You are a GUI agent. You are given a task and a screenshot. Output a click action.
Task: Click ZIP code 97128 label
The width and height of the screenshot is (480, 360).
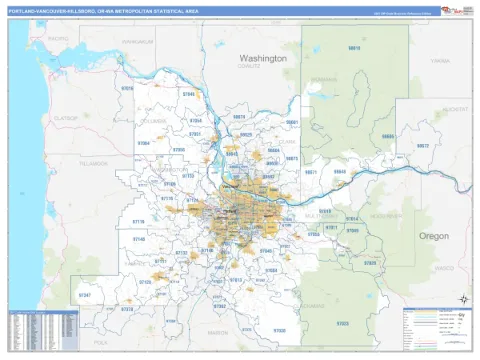coord(145,282)
